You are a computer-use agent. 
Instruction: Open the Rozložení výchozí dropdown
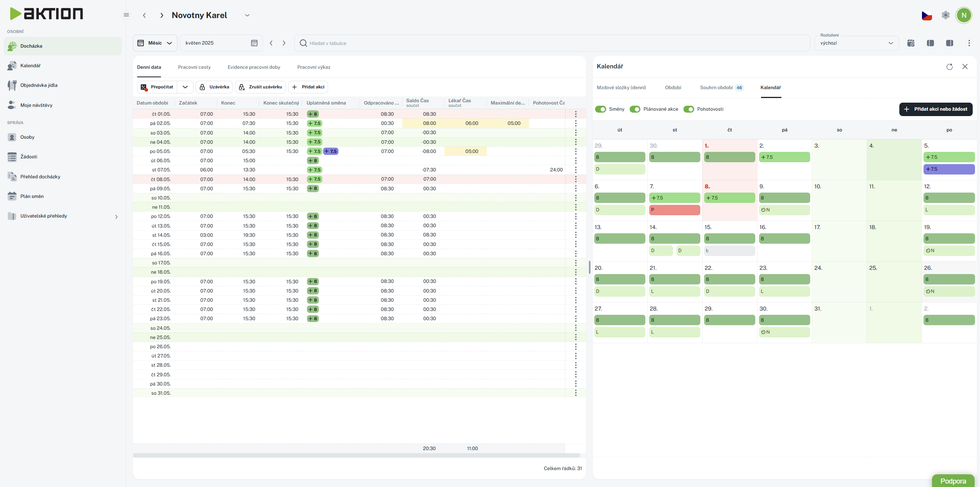coord(856,43)
